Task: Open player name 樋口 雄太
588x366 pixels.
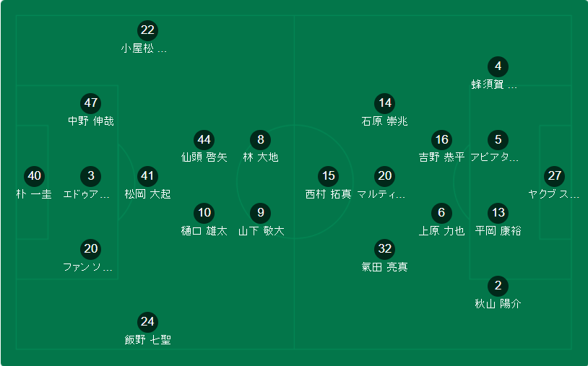Action: [x=204, y=231]
